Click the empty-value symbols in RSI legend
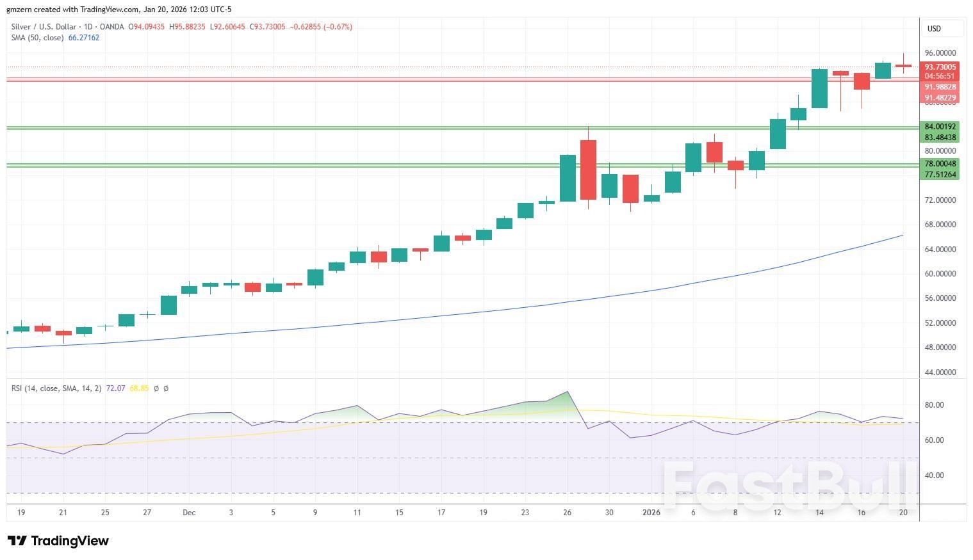 click(x=161, y=388)
